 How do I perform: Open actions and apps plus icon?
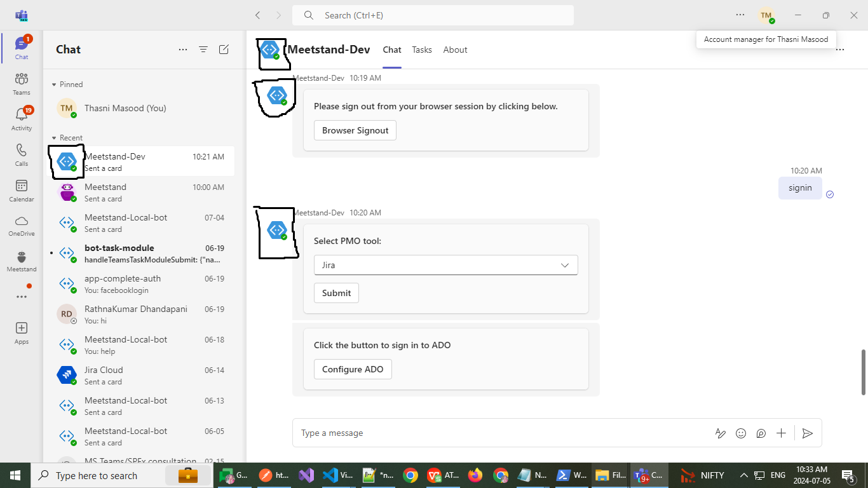782,433
